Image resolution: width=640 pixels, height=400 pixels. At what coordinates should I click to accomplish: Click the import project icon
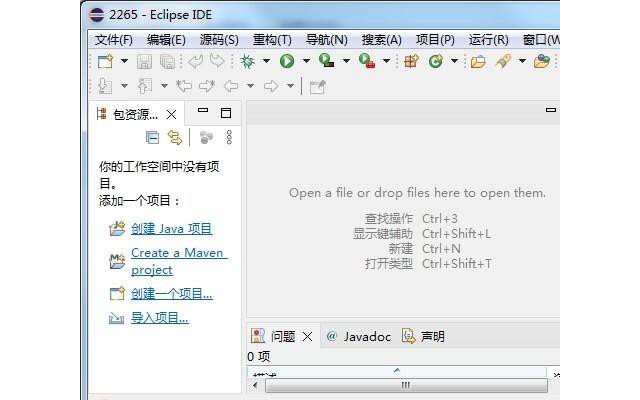[116, 318]
